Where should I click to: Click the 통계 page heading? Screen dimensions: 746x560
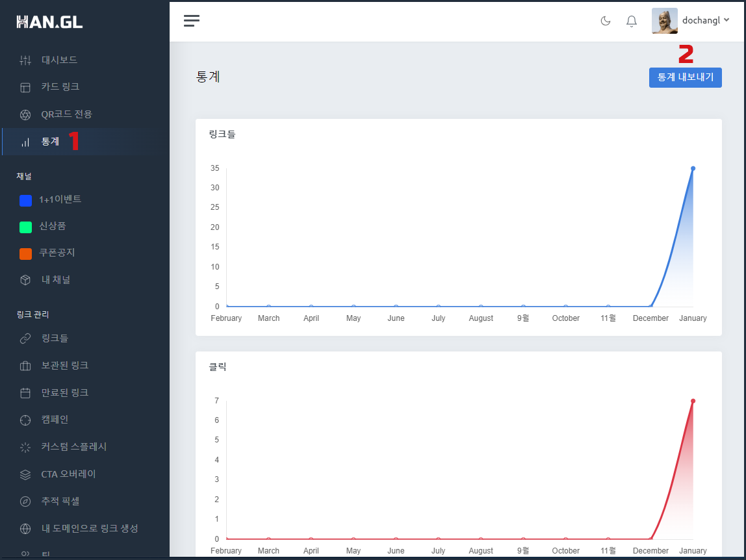tap(208, 77)
